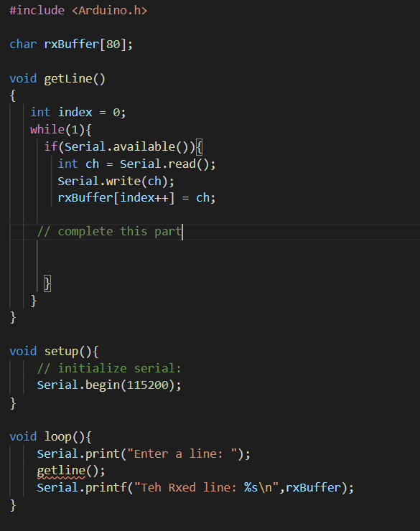Click 'rxBuffer[index++] = ch;' line
This screenshot has width=420, height=531.
(136, 198)
